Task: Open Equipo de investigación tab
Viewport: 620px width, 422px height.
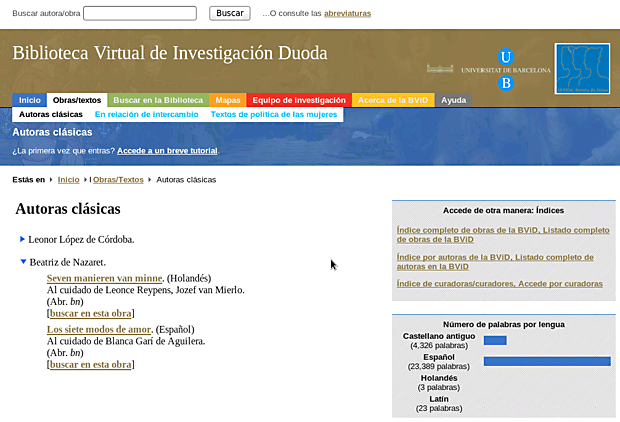Action: pyautogui.click(x=299, y=100)
